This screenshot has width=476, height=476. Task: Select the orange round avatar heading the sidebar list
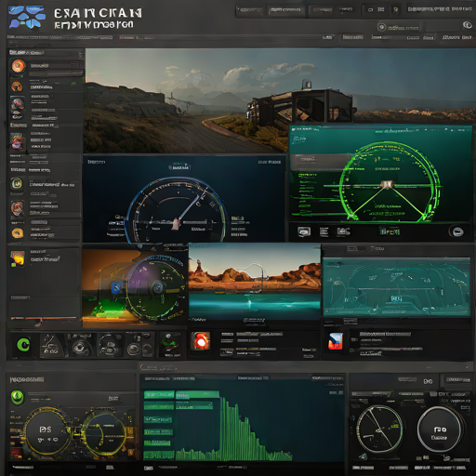[18, 66]
